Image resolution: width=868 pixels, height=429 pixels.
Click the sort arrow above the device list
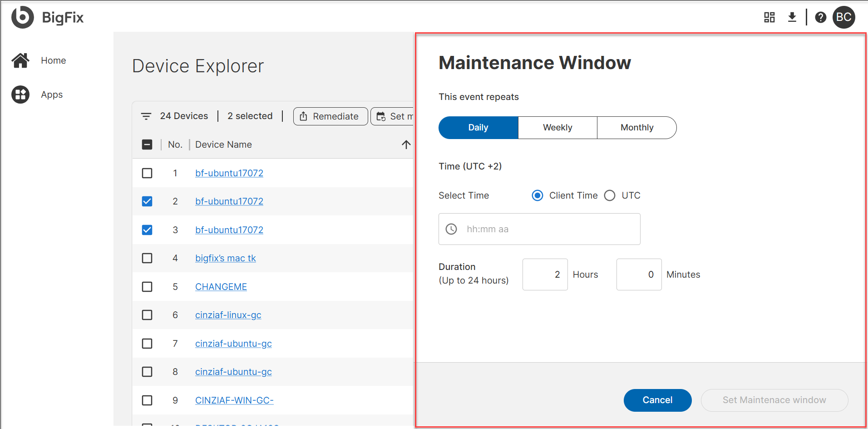pos(405,144)
